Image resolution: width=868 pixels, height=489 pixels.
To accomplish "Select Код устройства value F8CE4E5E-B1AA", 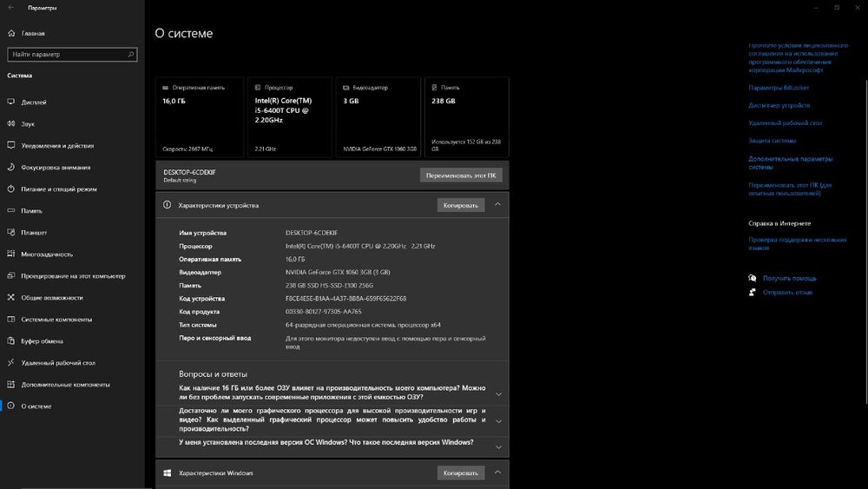I will (346, 299).
